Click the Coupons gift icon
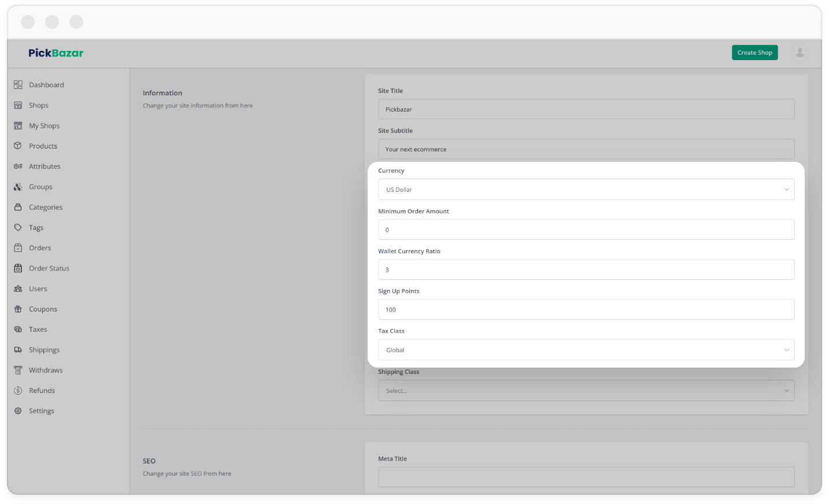 (x=18, y=309)
